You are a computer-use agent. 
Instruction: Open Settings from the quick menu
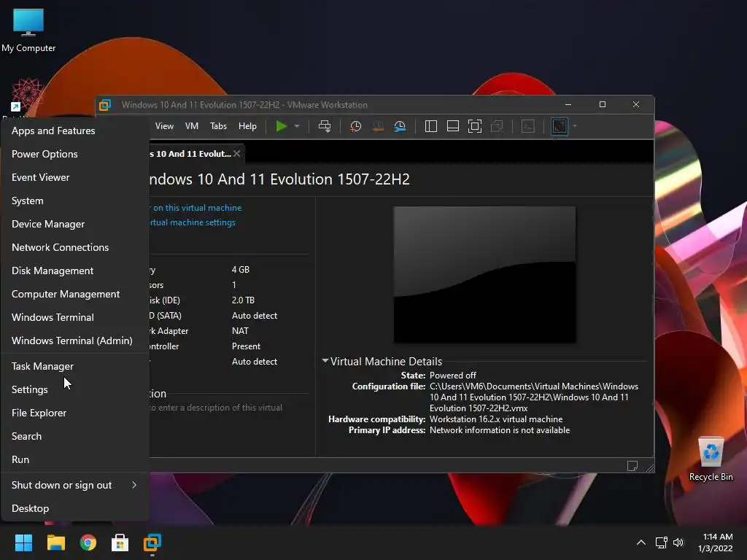pyautogui.click(x=75, y=389)
